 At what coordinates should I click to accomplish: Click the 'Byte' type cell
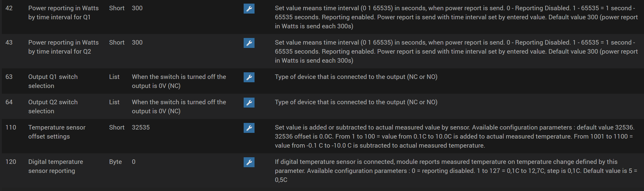(x=115, y=162)
